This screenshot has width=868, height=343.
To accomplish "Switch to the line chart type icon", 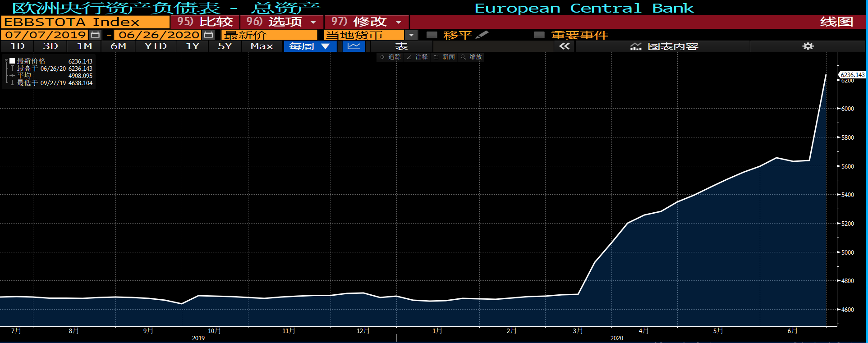I will click(354, 46).
